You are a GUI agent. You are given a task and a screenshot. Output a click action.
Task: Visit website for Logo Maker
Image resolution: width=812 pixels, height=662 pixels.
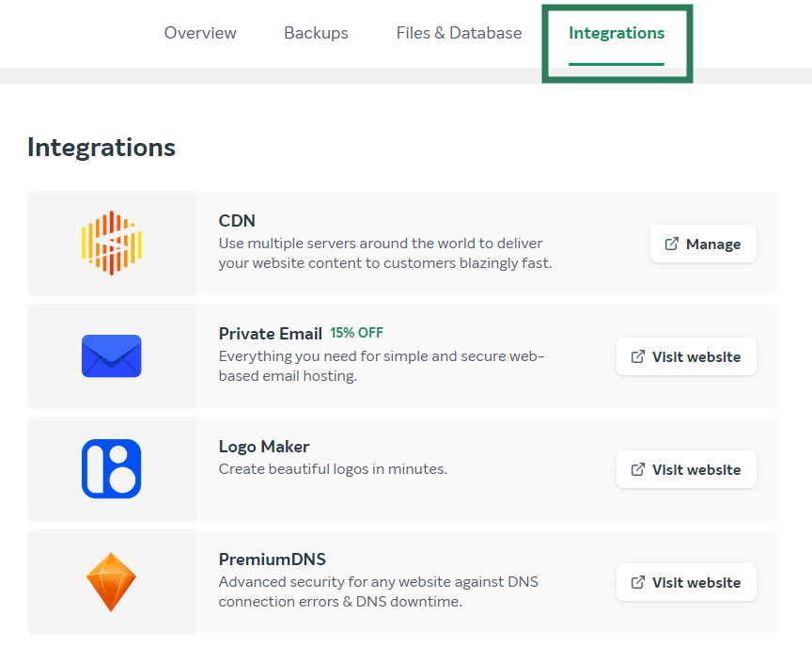[686, 469]
